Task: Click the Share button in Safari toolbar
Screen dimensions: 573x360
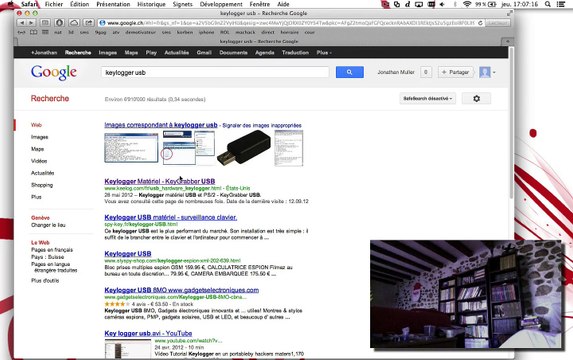Action: click(x=89, y=23)
